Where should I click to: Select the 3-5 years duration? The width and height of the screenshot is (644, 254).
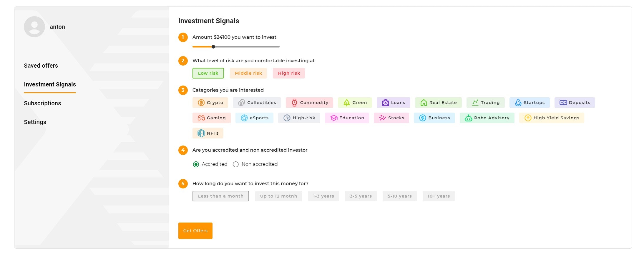pos(361,196)
